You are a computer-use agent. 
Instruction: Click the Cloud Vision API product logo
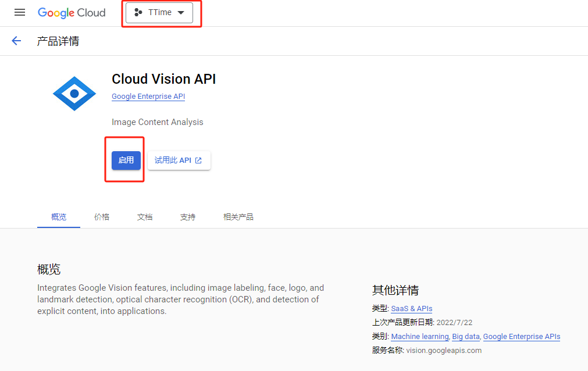(x=74, y=94)
